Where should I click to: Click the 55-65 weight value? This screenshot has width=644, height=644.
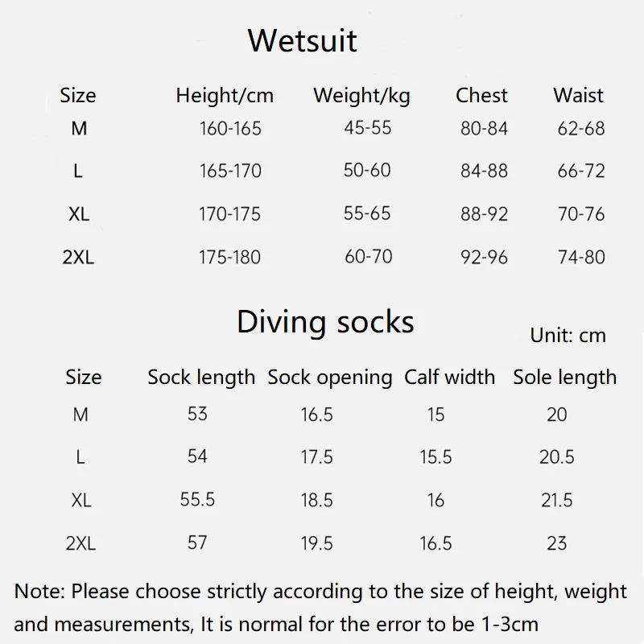coord(367,213)
